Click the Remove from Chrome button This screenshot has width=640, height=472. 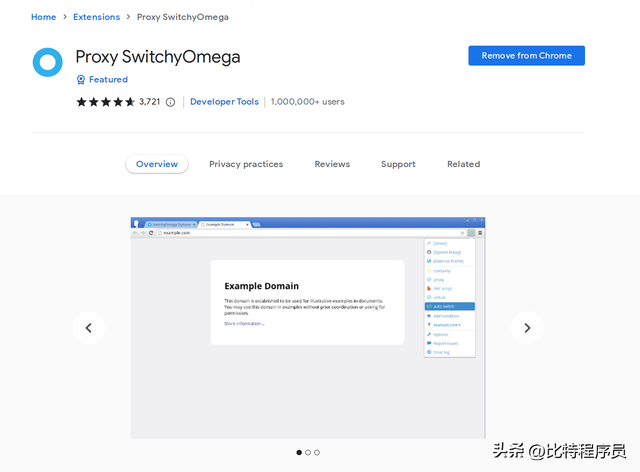pos(527,56)
